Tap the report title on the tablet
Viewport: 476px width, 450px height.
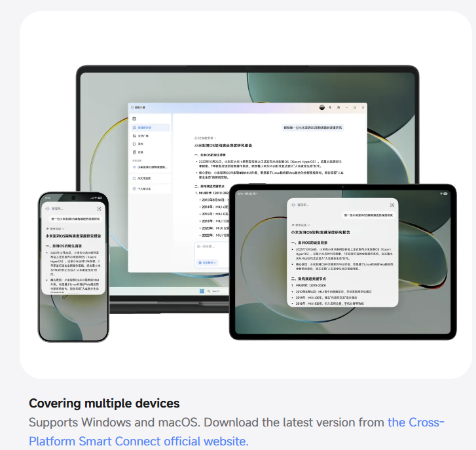321,232
